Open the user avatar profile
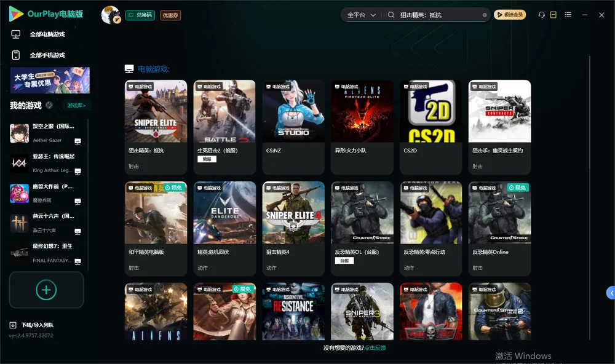615x364 pixels. [x=111, y=15]
